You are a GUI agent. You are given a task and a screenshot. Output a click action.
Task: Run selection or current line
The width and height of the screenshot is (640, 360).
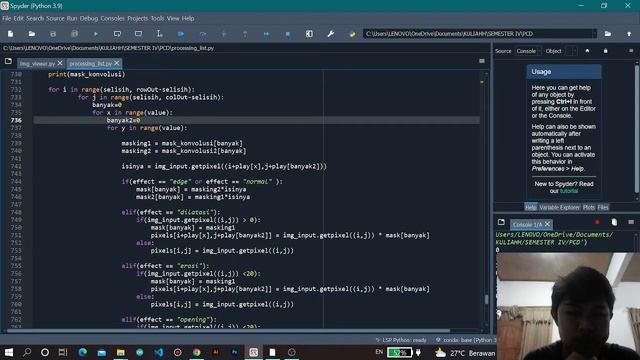tap(160, 34)
